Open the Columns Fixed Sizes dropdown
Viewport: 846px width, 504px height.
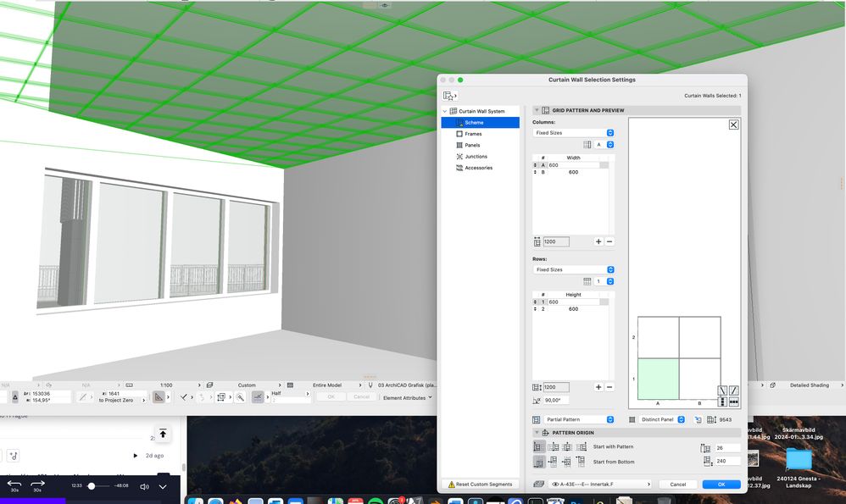[x=574, y=133]
